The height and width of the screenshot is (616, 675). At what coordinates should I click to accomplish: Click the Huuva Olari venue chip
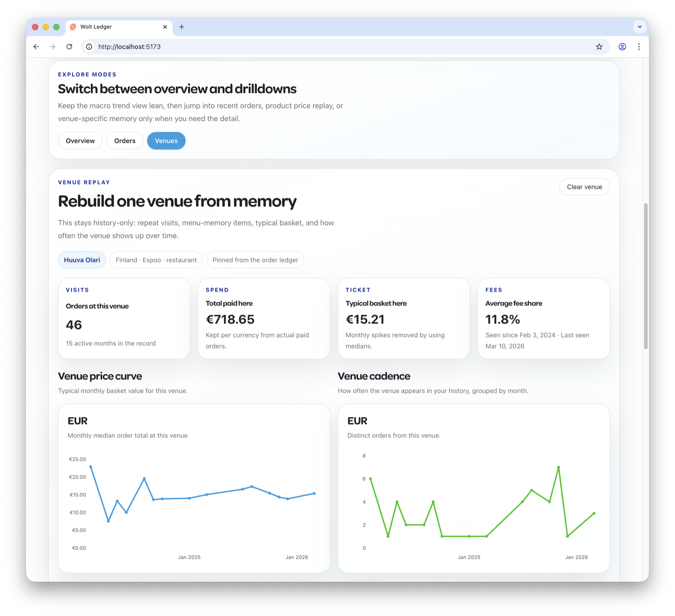point(82,260)
